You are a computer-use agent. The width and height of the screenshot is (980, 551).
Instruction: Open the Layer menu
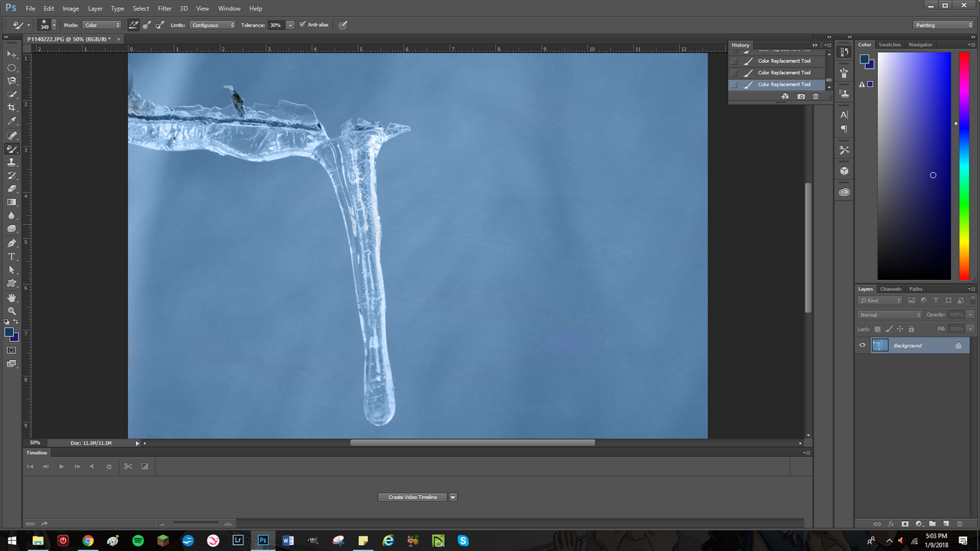click(95, 8)
